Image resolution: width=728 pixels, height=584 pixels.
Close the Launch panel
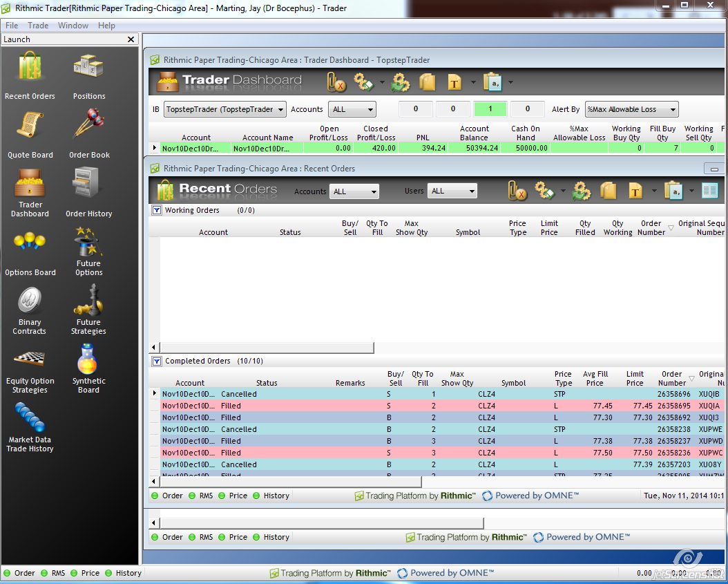131,39
